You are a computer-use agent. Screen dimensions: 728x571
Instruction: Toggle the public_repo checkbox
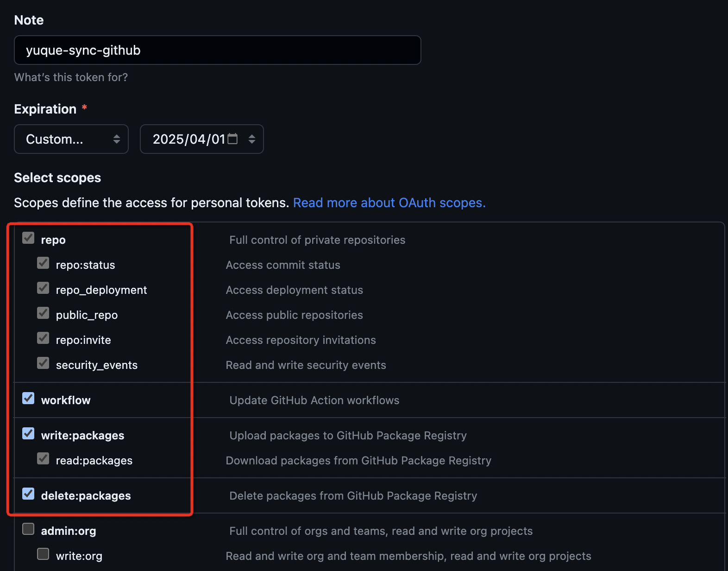point(43,313)
